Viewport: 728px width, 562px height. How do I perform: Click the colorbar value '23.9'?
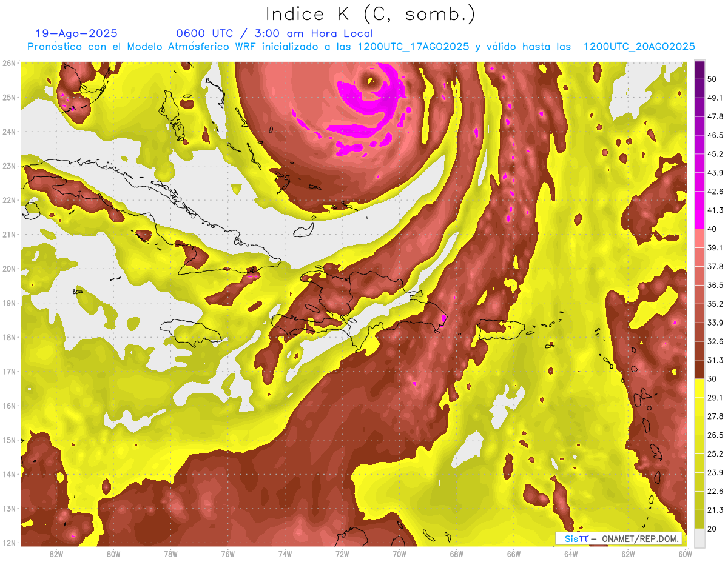pos(715,472)
